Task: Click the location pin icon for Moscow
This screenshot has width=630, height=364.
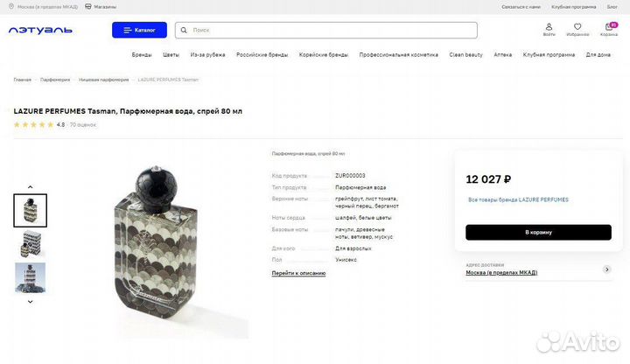Action: [11, 6]
